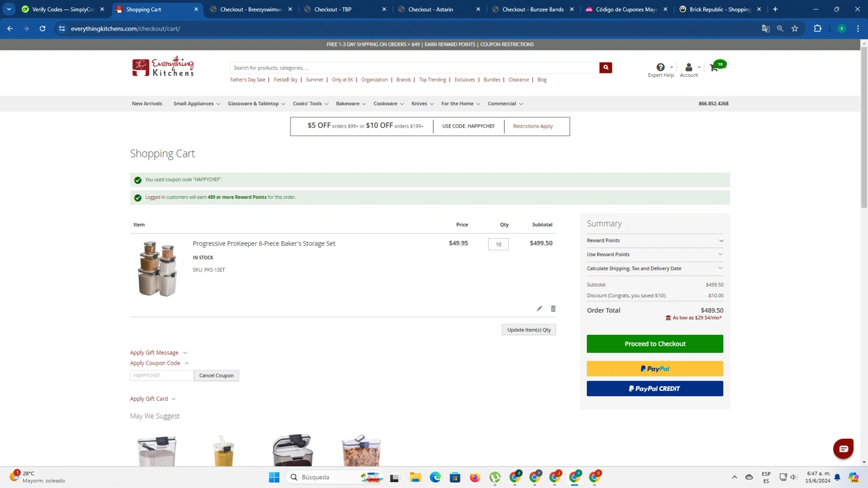Switch to the Checkout - Bunzee Bands tab
This screenshot has width=868, height=488.
pyautogui.click(x=533, y=9)
